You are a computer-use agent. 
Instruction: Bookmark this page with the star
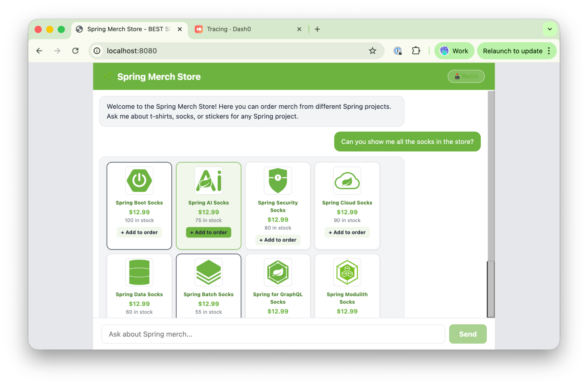coord(372,51)
